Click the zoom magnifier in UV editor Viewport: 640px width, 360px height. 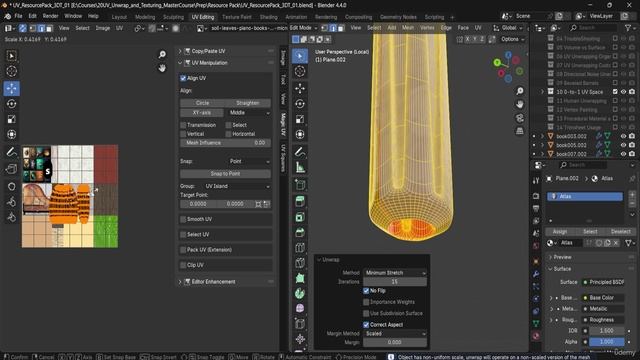tap(162, 55)
